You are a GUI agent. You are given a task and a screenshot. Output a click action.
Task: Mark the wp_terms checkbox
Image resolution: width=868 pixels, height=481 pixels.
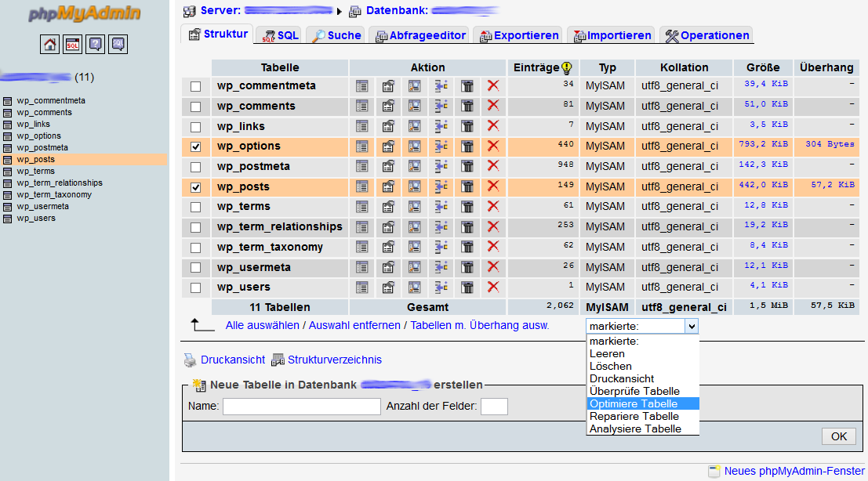pyautogui.click(x=195, y=208)
